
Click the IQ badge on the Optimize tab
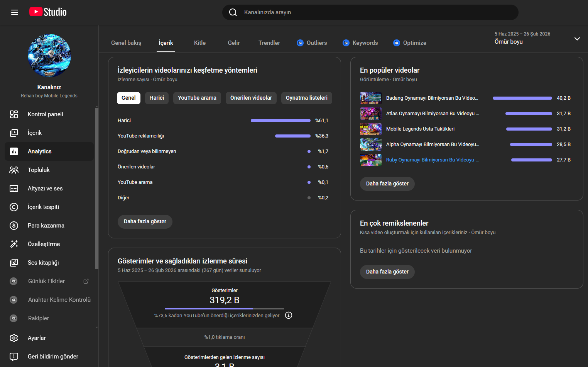[397, 43]
